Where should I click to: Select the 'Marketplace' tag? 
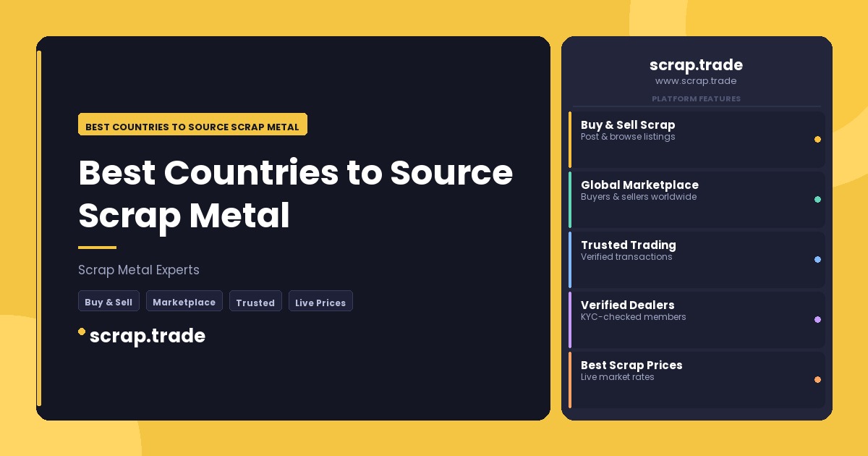[x=184, y=301]
